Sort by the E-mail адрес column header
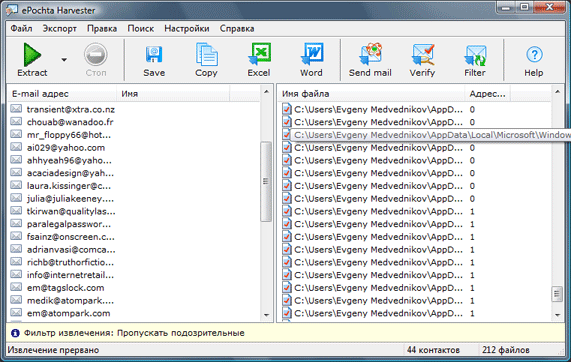The width and height of the screenshot is (571, 362). click(x=62, y=94)
